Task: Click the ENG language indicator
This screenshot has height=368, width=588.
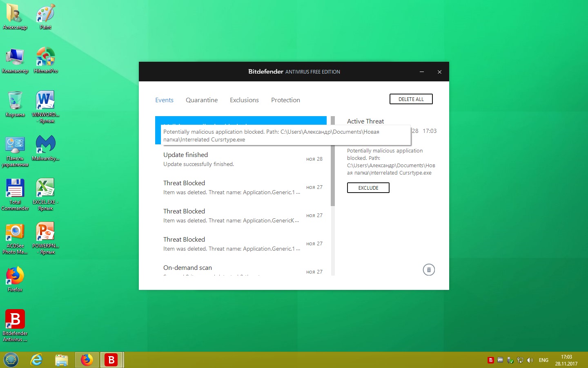Action: (543, 360)
